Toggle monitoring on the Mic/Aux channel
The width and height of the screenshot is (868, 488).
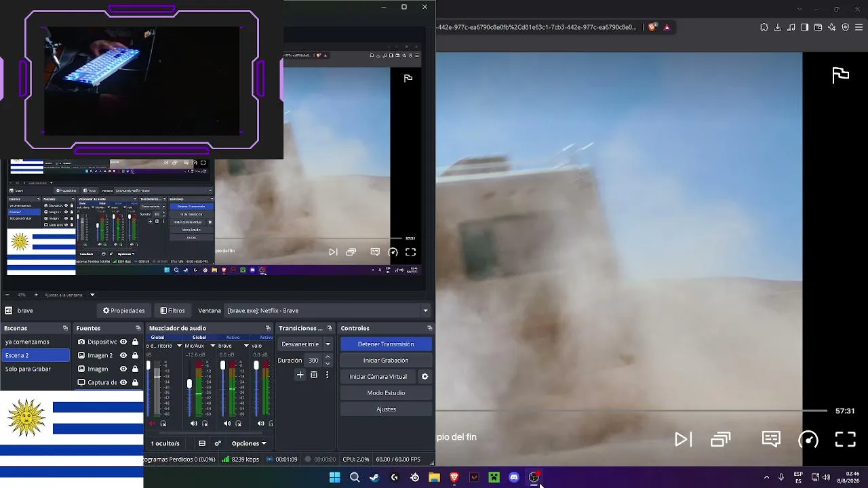(205, 424)
